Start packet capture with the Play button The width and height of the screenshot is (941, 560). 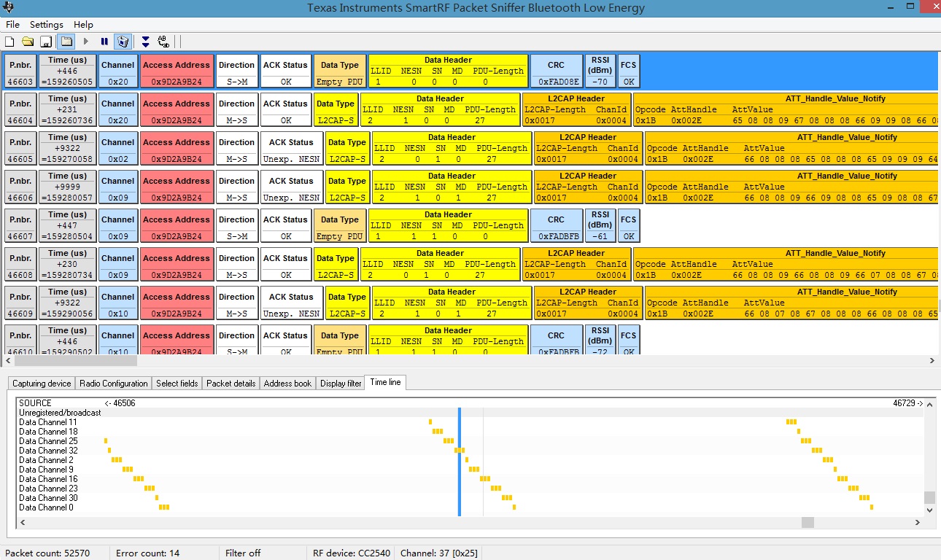coord(86,42)
